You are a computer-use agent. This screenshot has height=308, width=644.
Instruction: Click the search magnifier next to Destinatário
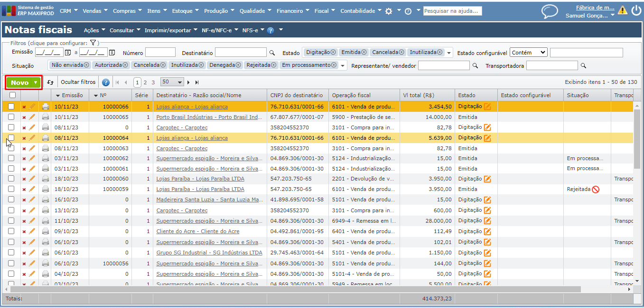coord(272,53)
